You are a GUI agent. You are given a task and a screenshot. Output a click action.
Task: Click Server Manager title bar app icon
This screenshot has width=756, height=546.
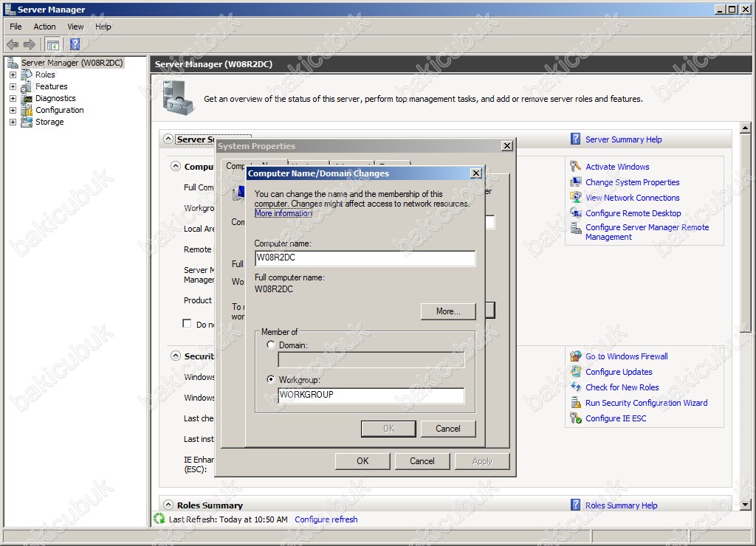click(10, 9)
